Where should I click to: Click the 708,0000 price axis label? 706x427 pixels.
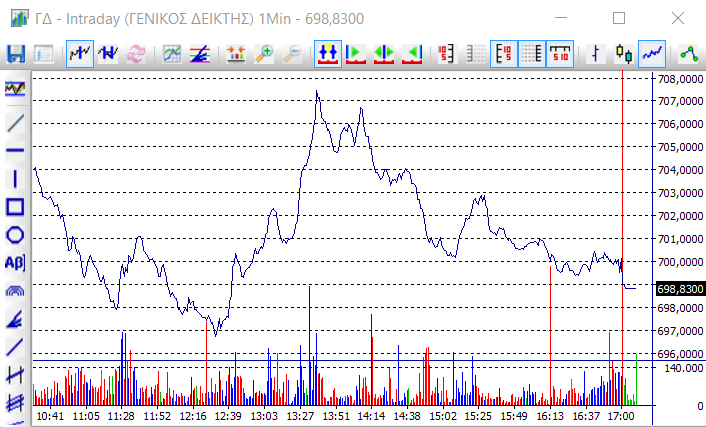click(680, 79)
